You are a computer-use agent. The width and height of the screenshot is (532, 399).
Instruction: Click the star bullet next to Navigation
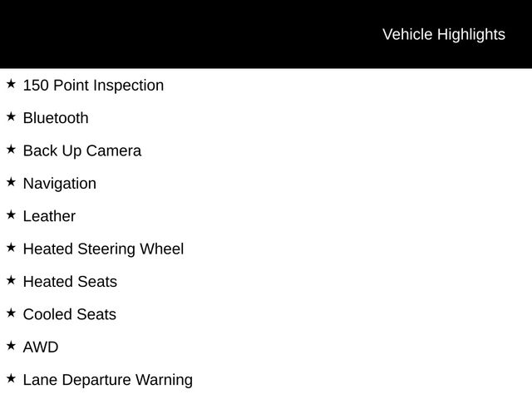(11, 182)
